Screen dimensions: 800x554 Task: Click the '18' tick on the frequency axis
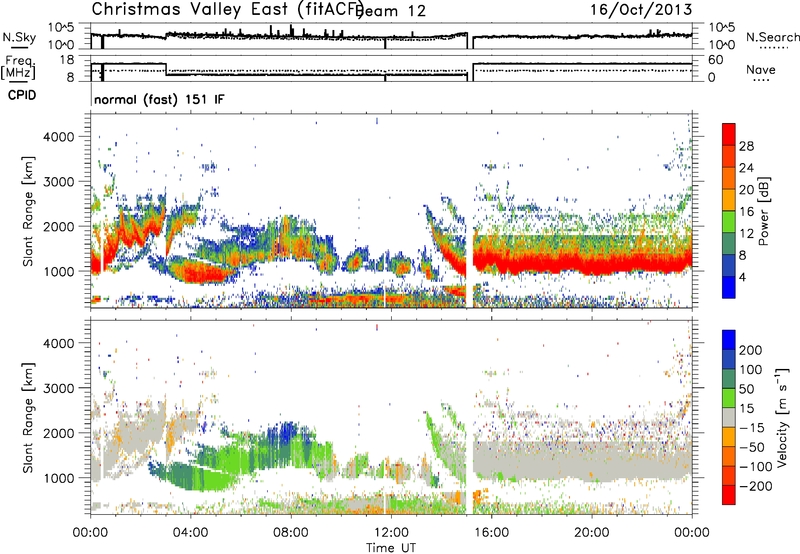[67, 60]
